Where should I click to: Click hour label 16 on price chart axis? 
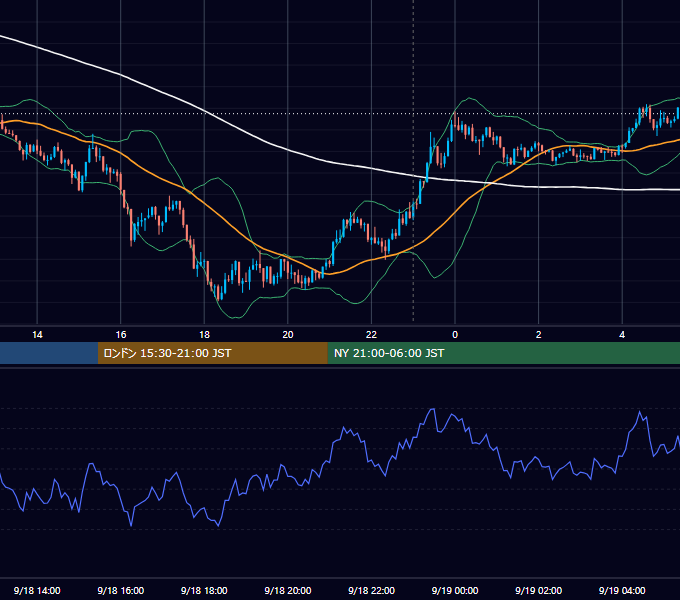pyautogui.click(x=121, y=335)
